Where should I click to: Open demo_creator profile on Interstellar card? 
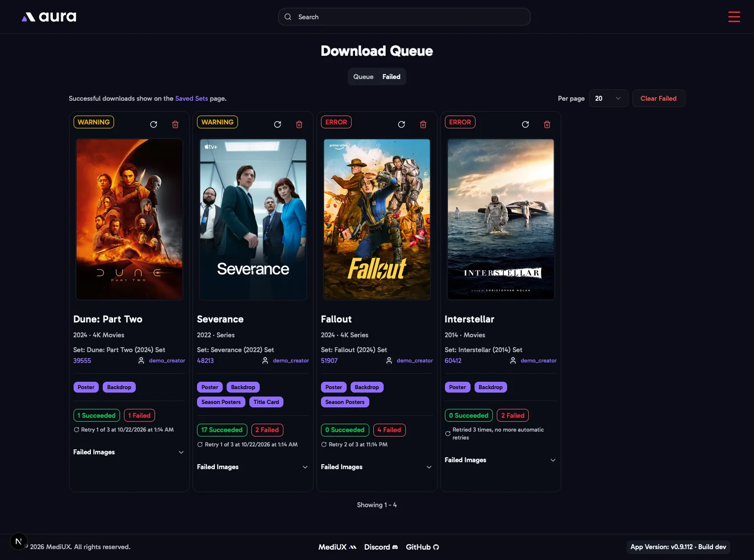[538, 361]
